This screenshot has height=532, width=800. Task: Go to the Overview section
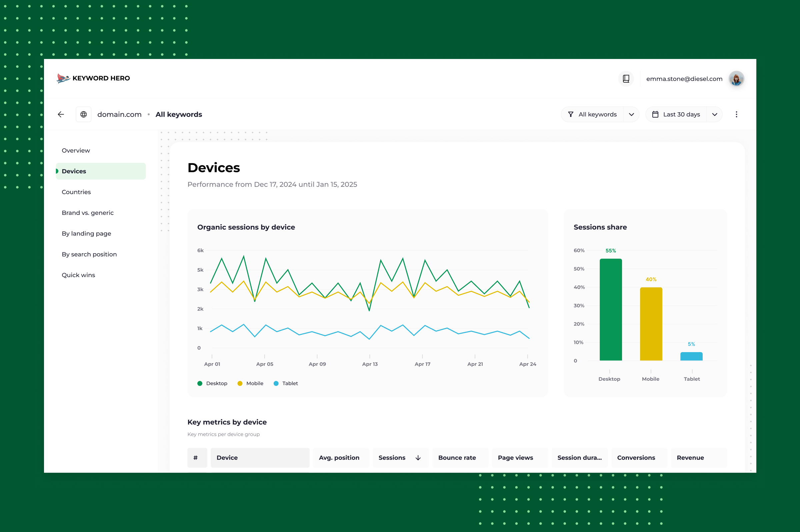click(x=76, y=150)
